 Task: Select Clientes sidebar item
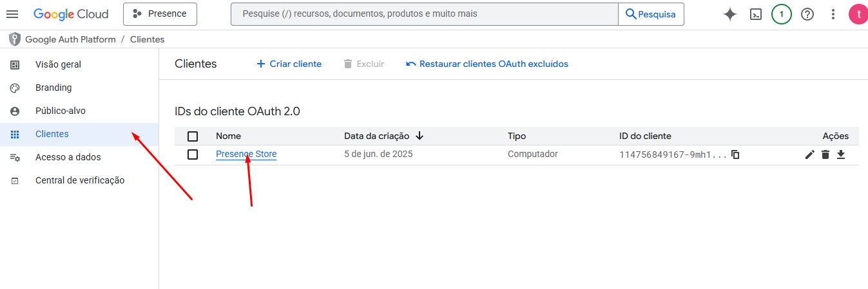click(79, 134)
